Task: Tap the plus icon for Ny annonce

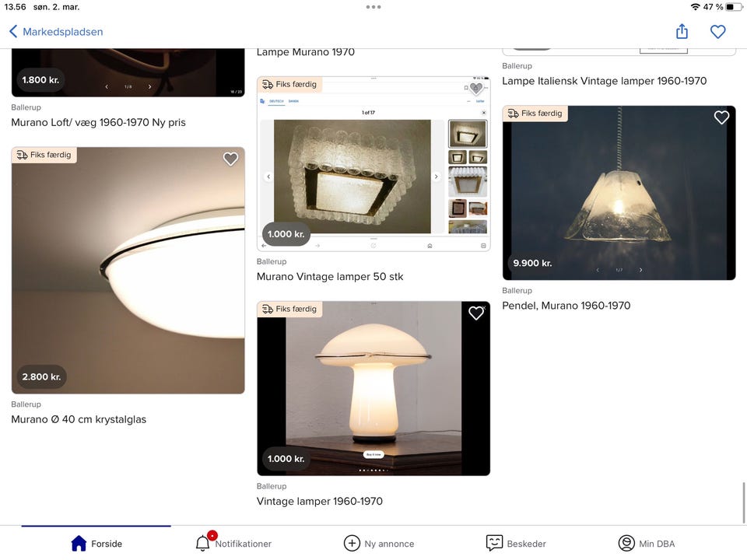Action: (x=350, y=543)
